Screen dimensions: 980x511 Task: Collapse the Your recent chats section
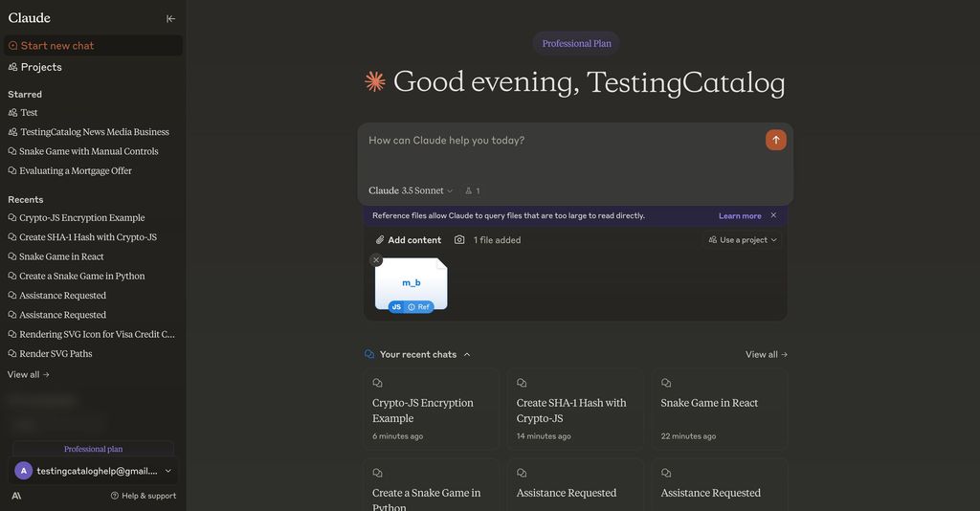[467, 354]
